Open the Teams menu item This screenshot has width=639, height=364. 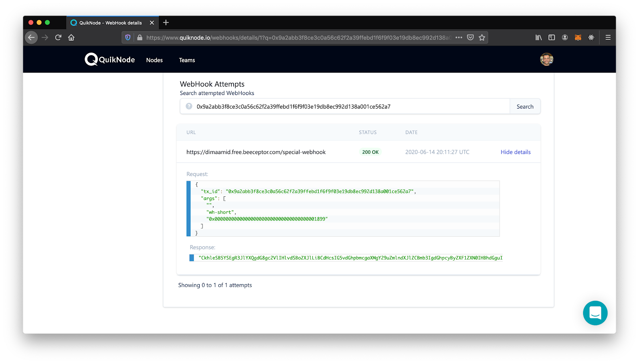pos(187,60)
